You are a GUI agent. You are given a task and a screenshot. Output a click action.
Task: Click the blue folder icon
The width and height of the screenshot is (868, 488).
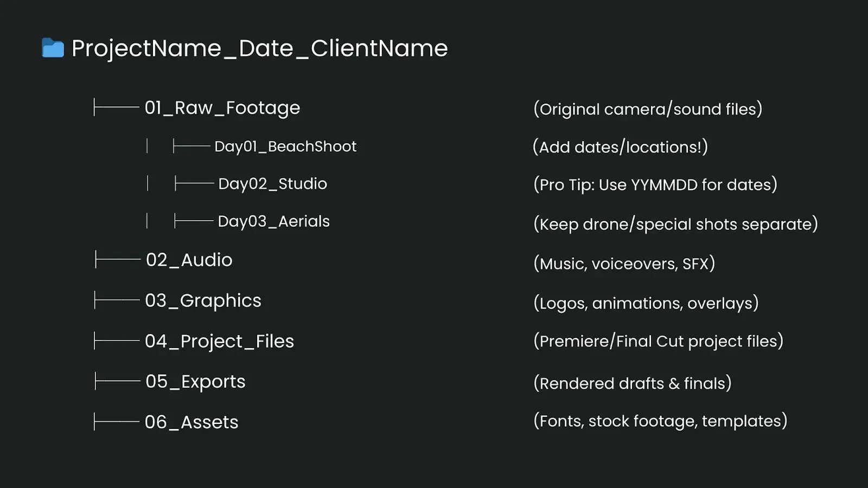coord(53,48)
